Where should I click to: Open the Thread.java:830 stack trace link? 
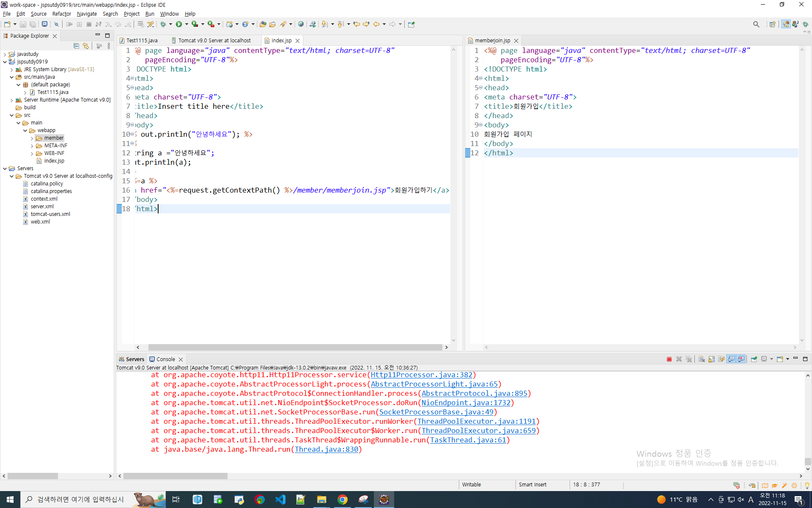pos(326,449)
